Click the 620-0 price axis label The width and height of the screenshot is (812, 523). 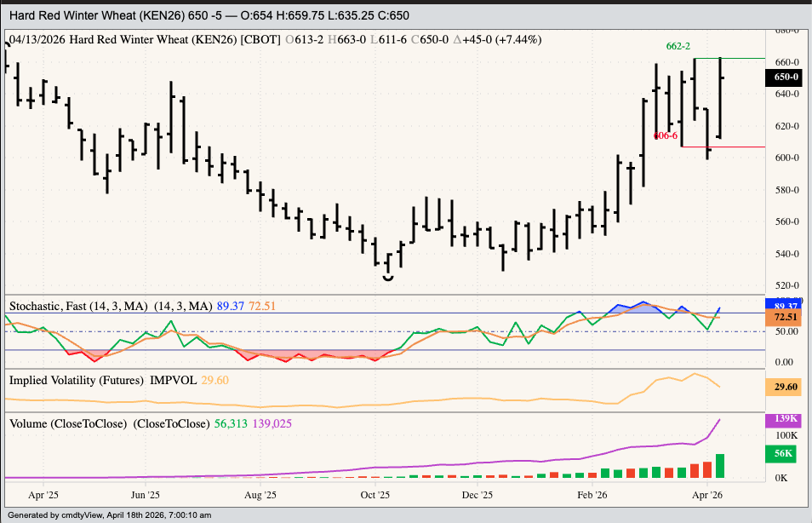click(x=786, y=126)
